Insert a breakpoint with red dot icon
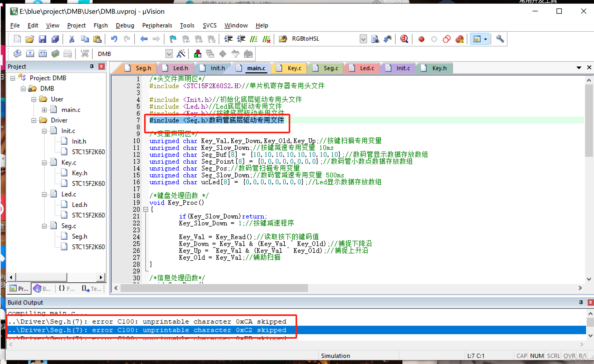The height and width of the screenshot is (364, 594). point(421,39)
